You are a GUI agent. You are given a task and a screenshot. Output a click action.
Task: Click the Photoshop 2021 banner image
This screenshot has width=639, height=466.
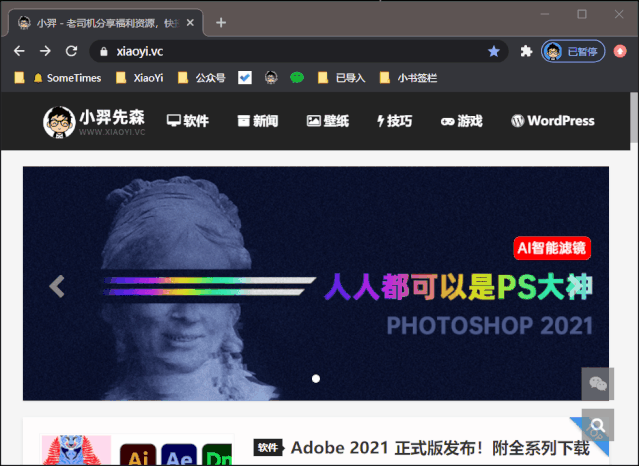(316, 283)
